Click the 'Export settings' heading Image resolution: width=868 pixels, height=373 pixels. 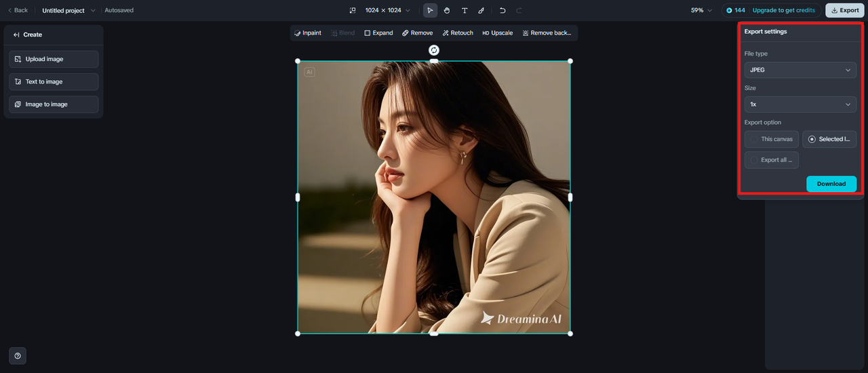(766, 31)
